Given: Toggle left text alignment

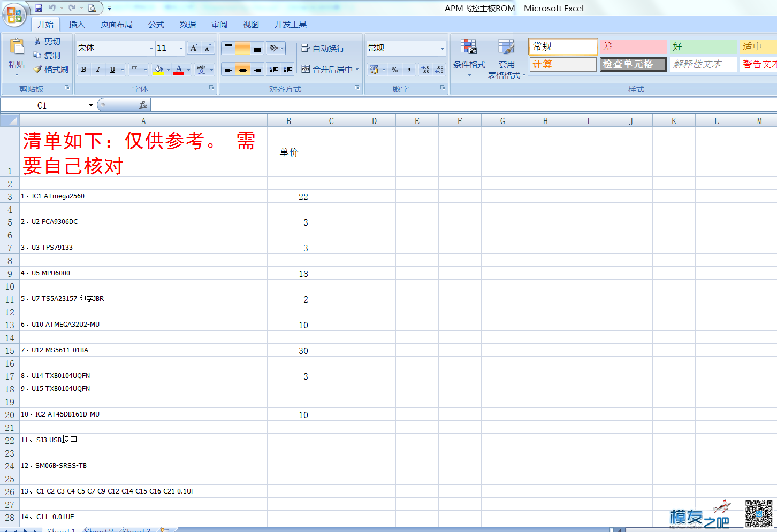Looking at the screenshot, I should point(228,69).
